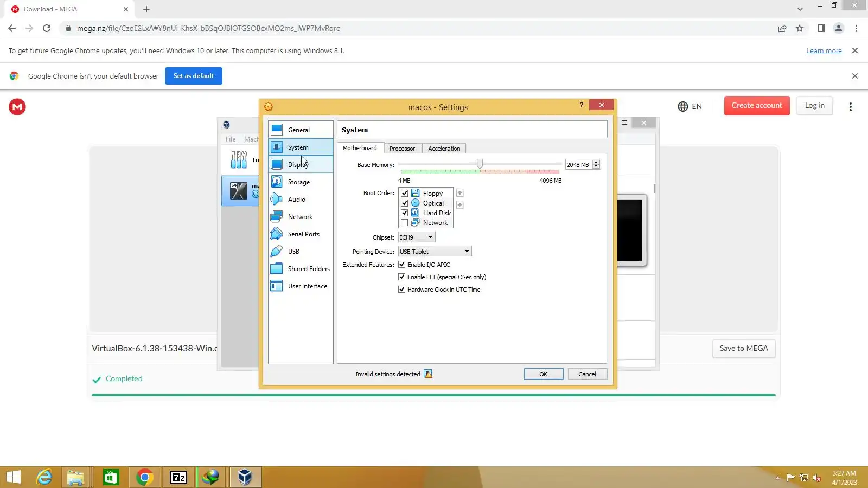Open the General settings category
Viewport: 868px width, 488px height.
click(301, 130)
